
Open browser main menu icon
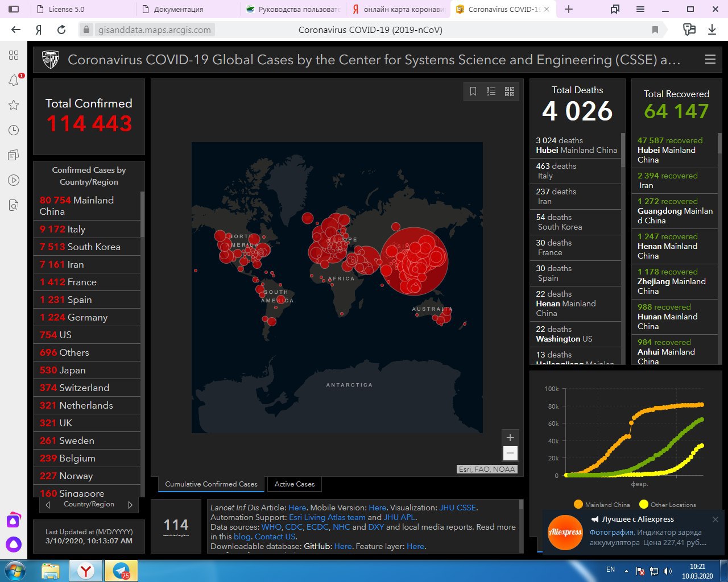640,9
